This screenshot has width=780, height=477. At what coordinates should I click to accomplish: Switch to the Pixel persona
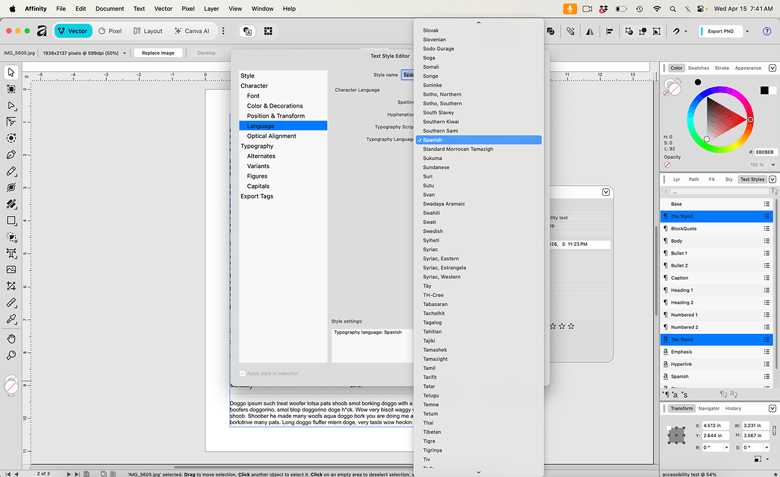(110, 31)
